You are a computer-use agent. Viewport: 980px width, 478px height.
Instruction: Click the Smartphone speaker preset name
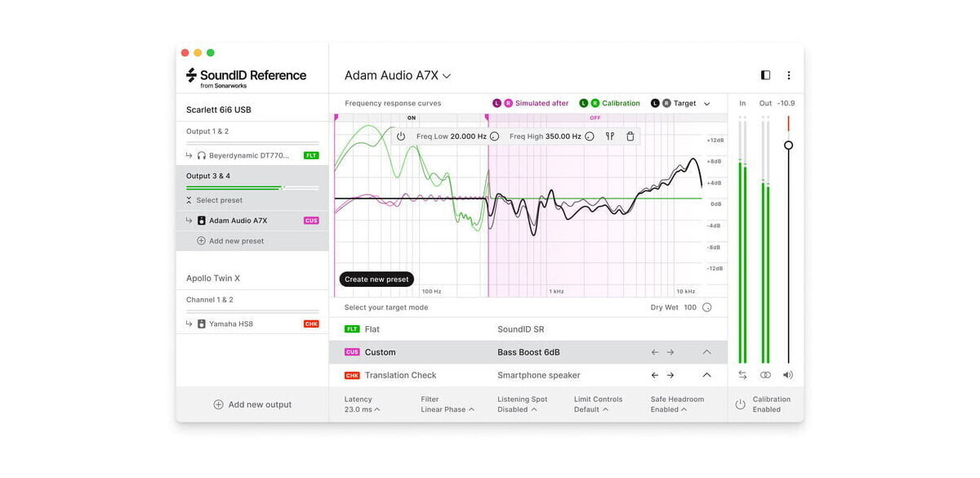click(x=539, y=375)
